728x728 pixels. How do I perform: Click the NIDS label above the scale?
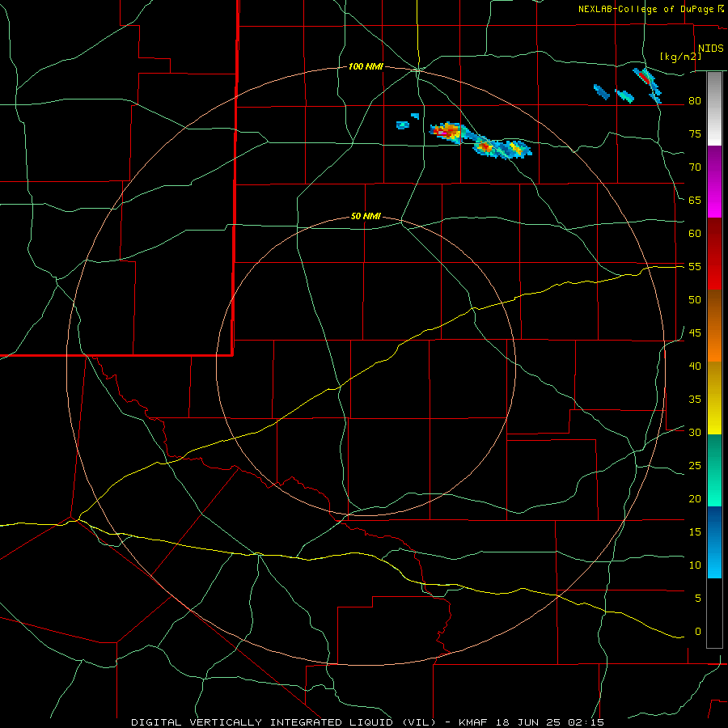click(710, 49)
